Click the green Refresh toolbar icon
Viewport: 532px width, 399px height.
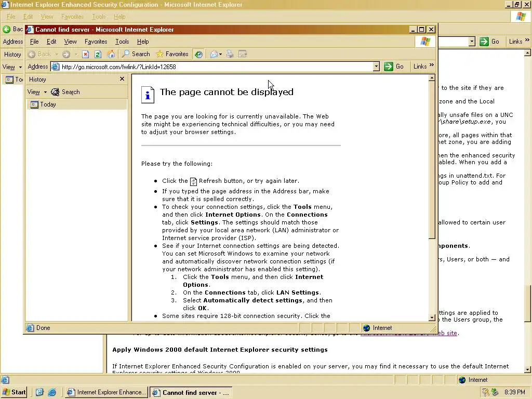point(98,54)
